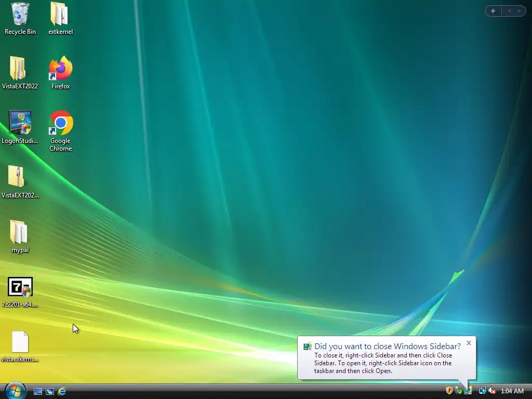Click the sidebar Gadgets plus button

pos(493,11)
